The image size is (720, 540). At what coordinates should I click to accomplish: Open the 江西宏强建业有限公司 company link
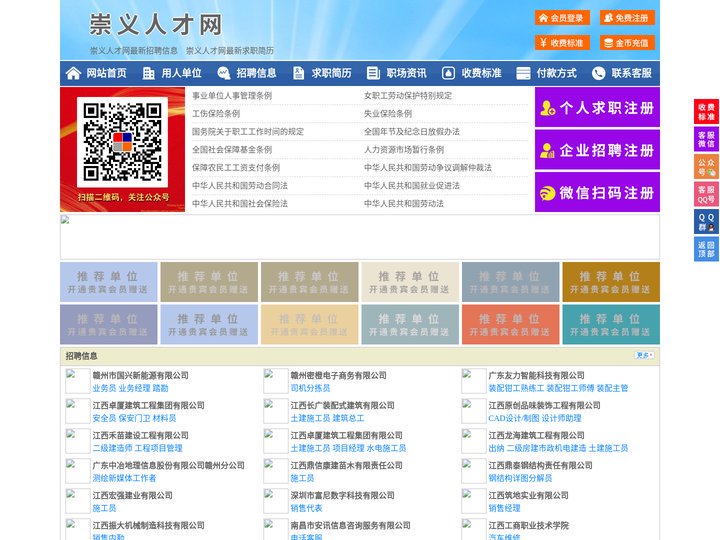tap(133, 495)
